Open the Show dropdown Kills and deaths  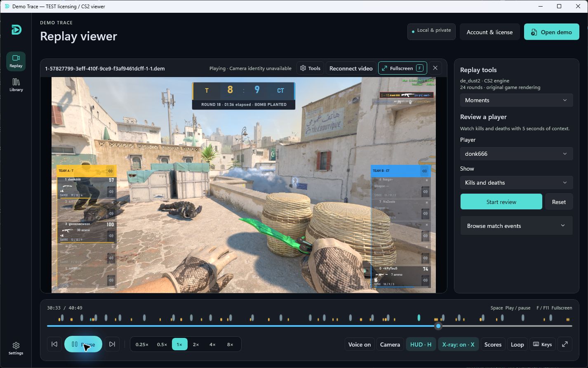pyautogui.click(x=516, y=183)
